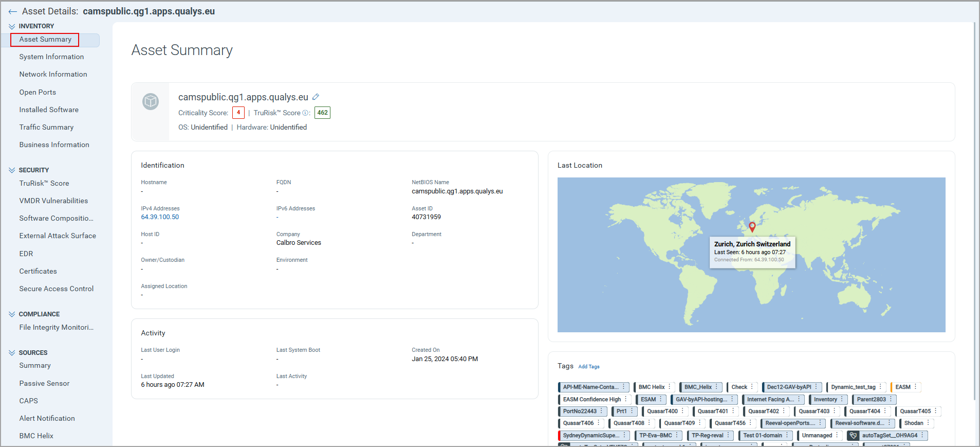The width and height of the screenshot is (980, 447).
Task: Open kebab menu on BMC Helix tag
Action: (x=669, y=387)
